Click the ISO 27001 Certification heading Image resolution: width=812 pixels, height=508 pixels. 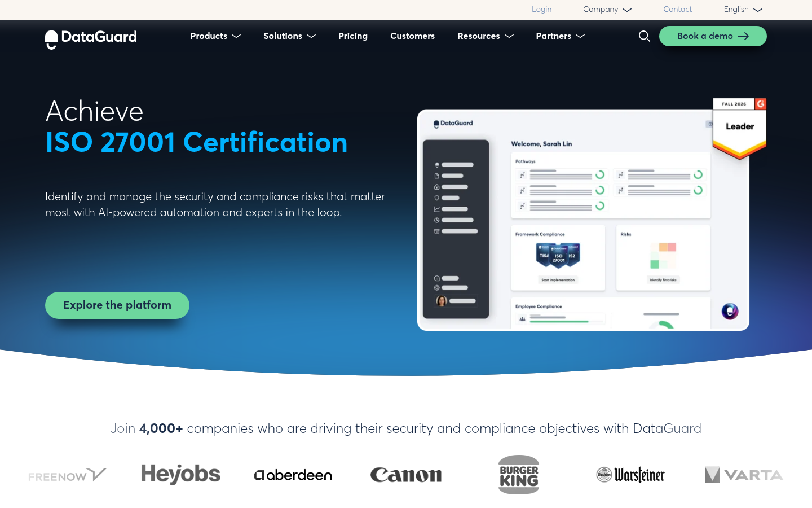pyautogui.click(x=196, y=142)
